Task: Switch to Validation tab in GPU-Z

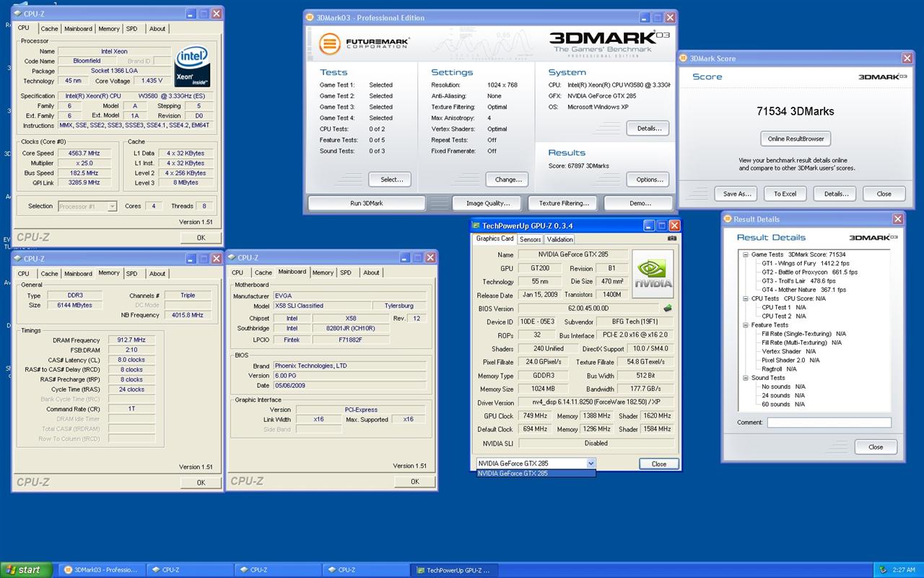Action: click(559, 239)
